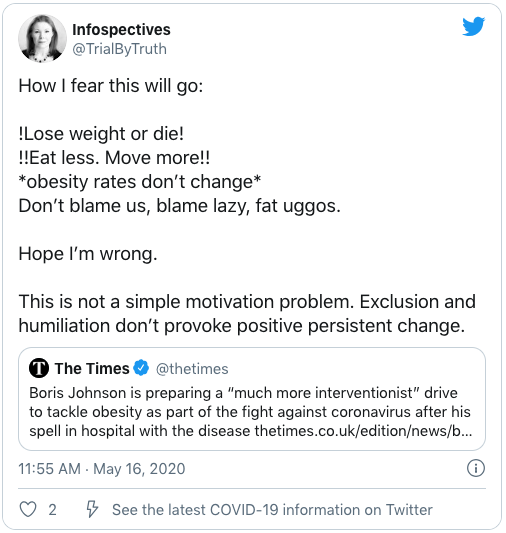Open the tweet info circle icon
This screenshot has height=533, width=506.
click(x=476, y=468)
